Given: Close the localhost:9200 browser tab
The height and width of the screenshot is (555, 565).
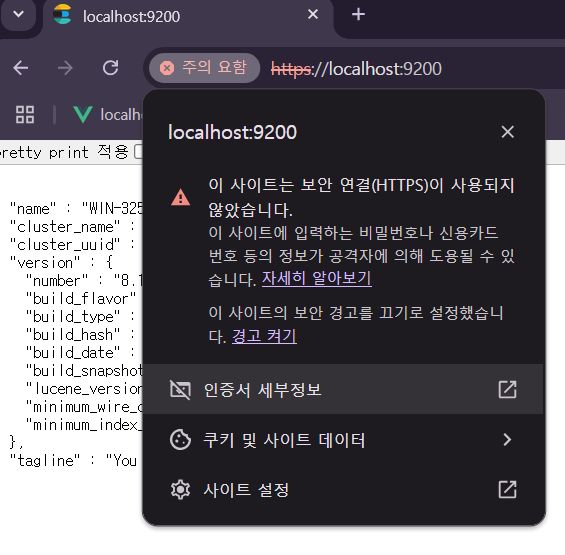Looking at the screenshot, I should pyautogui.click(x=313, y=14).
